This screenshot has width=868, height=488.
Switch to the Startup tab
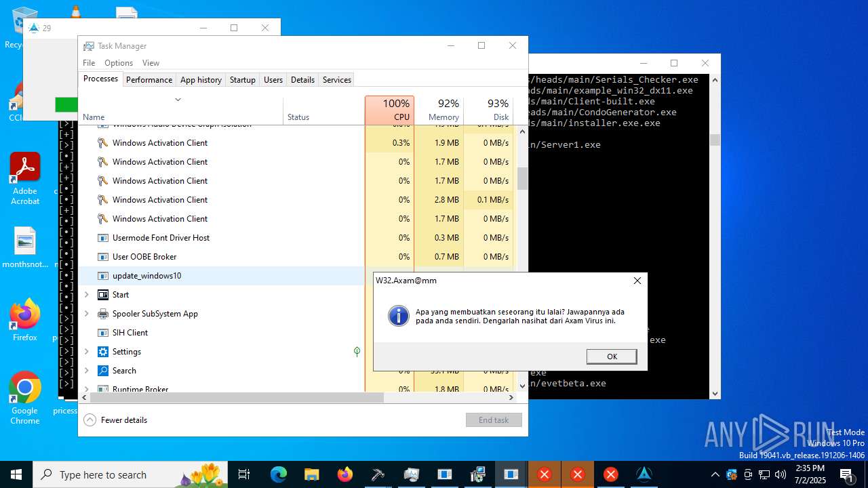click(x=243, y=80)
